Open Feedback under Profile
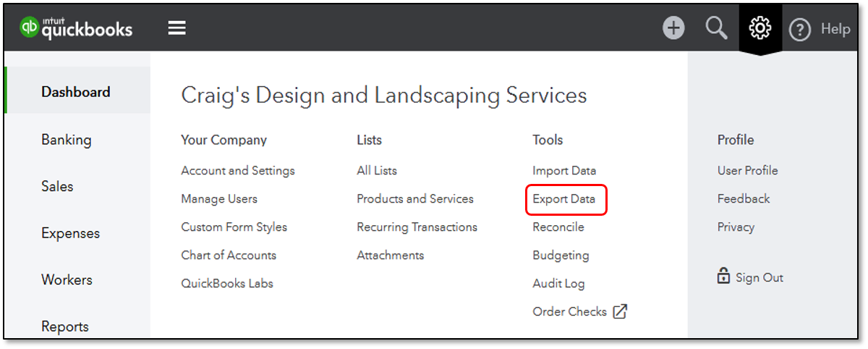 click(x=744, y=198)
